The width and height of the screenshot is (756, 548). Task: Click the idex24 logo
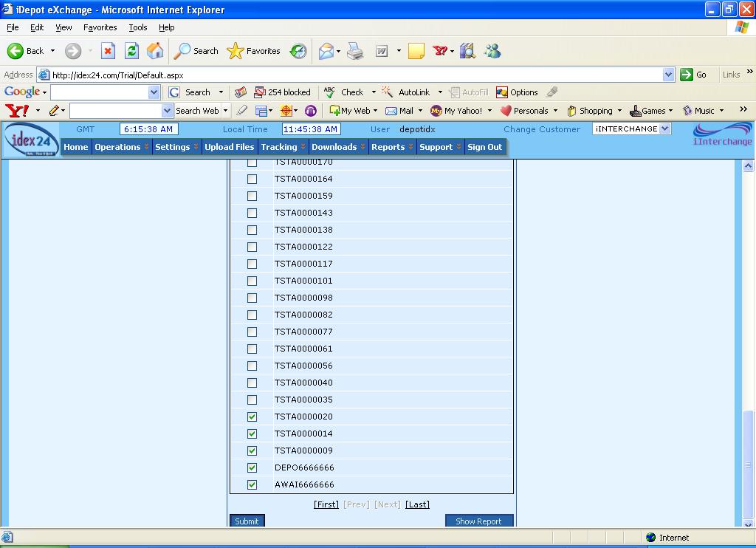(x=32, y=140)
